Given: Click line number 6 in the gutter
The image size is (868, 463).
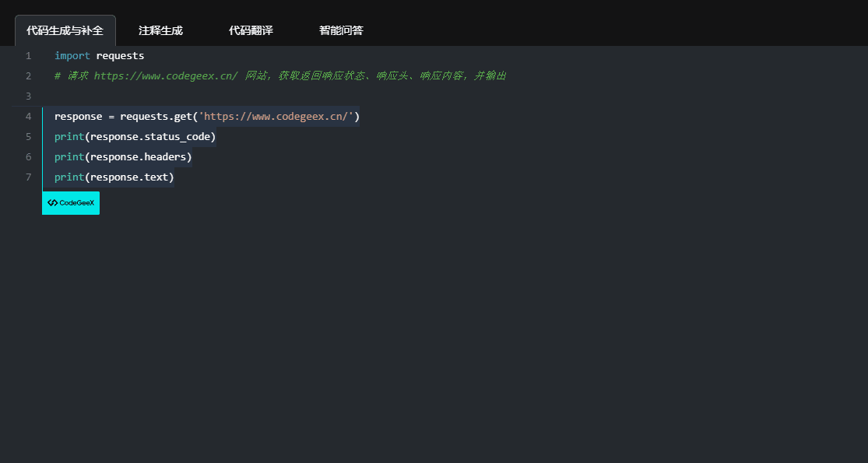Looking at the screenshot, I should 28,157.
